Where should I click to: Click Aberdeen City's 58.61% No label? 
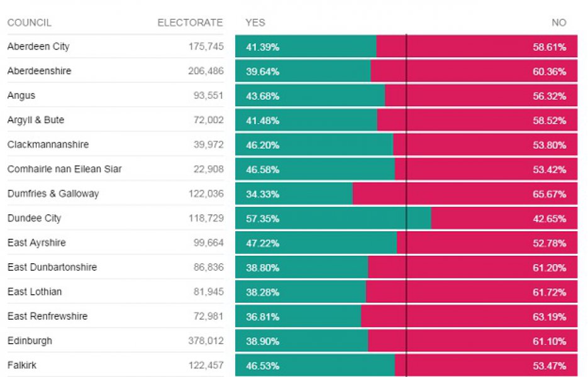coord(549,47)
